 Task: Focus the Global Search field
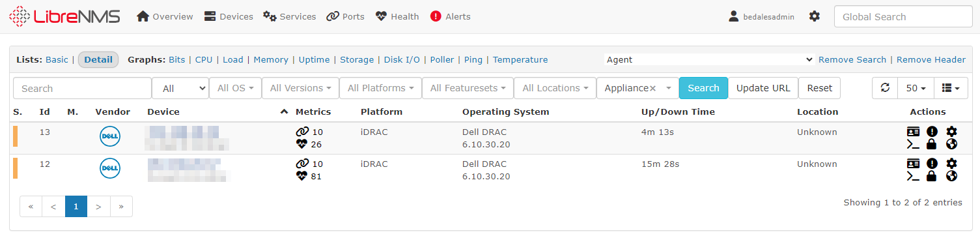[x=903, y=17]
